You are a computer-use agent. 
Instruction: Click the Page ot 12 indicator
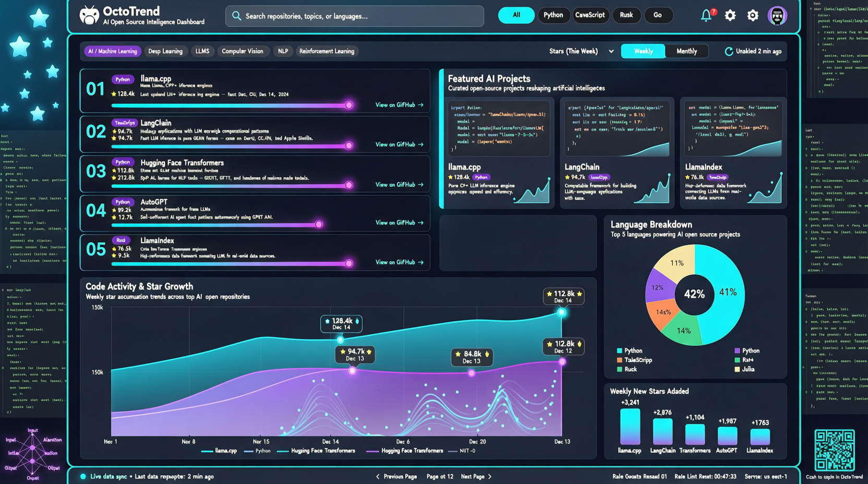click(x=440, y=477)
